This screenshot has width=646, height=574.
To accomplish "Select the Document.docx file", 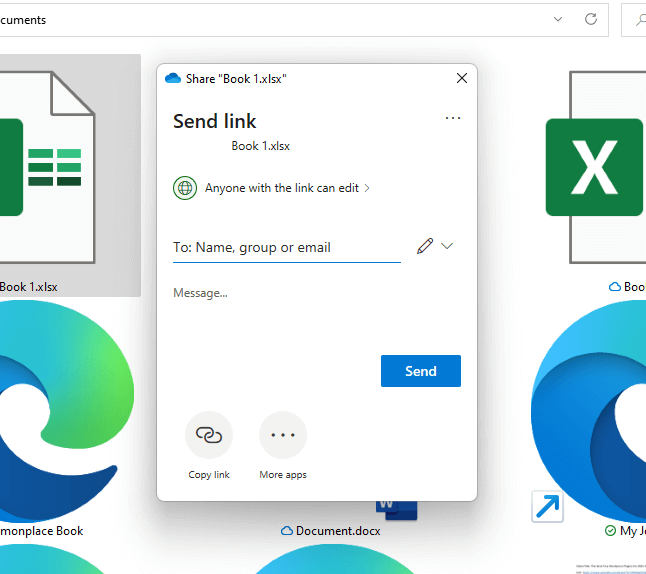I will tap(338, 531).
